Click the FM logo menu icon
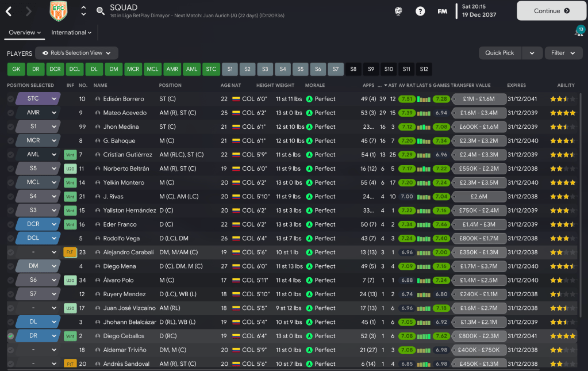The width and height of the screenshot is (588, 371). 442,11
